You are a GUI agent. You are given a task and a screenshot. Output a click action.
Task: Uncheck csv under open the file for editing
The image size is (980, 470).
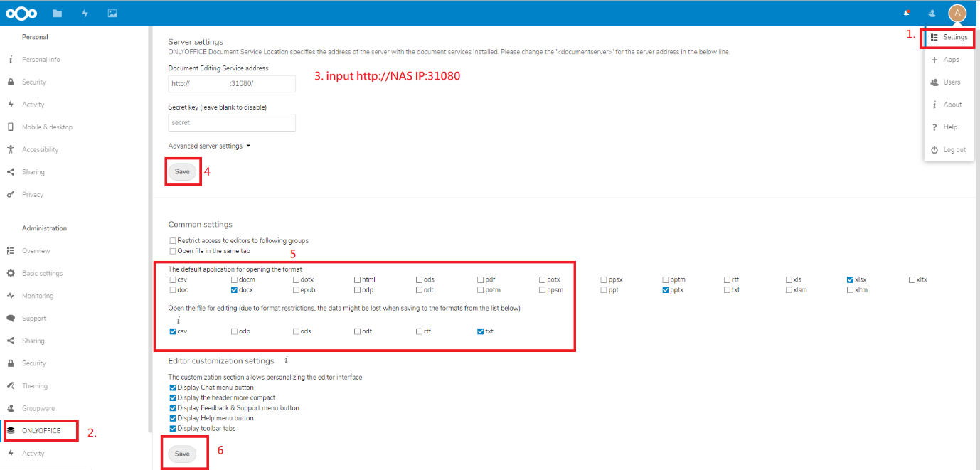173,331
